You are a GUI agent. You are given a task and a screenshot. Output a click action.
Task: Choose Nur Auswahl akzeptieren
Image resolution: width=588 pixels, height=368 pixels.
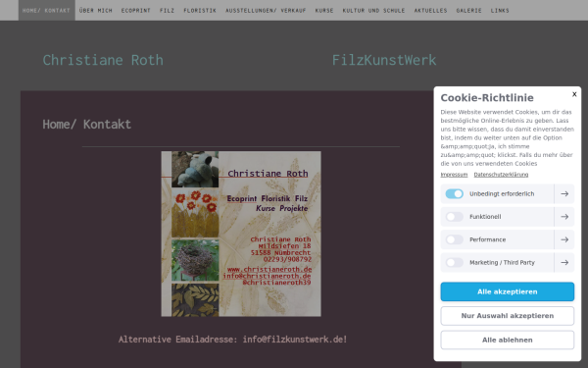pos(507,316)
